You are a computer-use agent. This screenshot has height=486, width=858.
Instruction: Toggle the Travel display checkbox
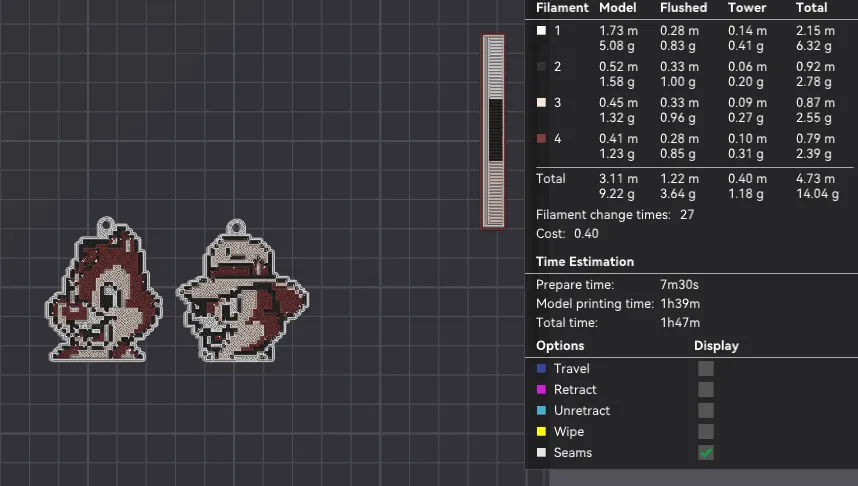pos(706,369)
